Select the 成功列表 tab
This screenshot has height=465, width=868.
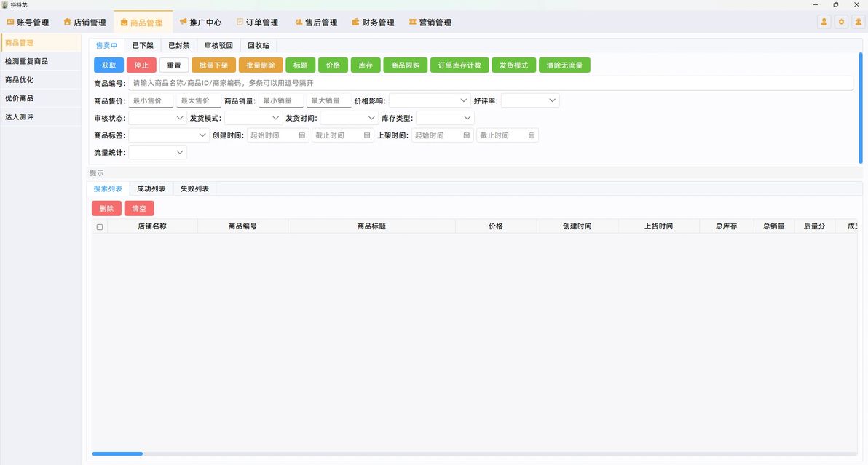[x=151, y=188]
